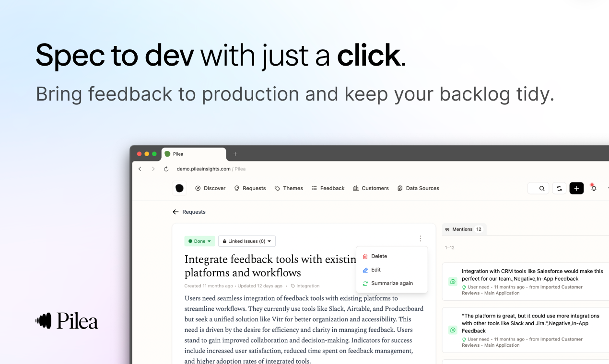Image resolution: width=609 pixels, height=364 pixels.
Task: Click chat icon beside Salesforce mention
Action: tap(453, 282)
